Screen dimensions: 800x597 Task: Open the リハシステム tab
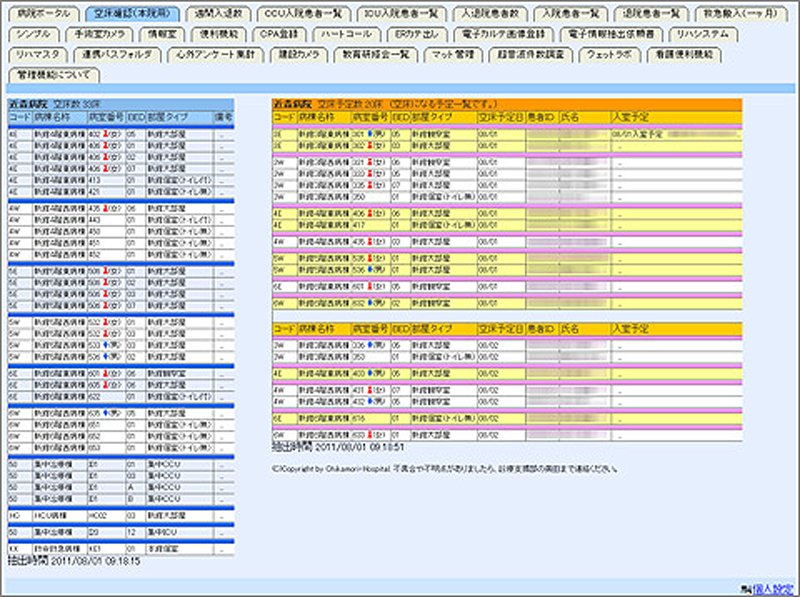[x=703, y=34]
